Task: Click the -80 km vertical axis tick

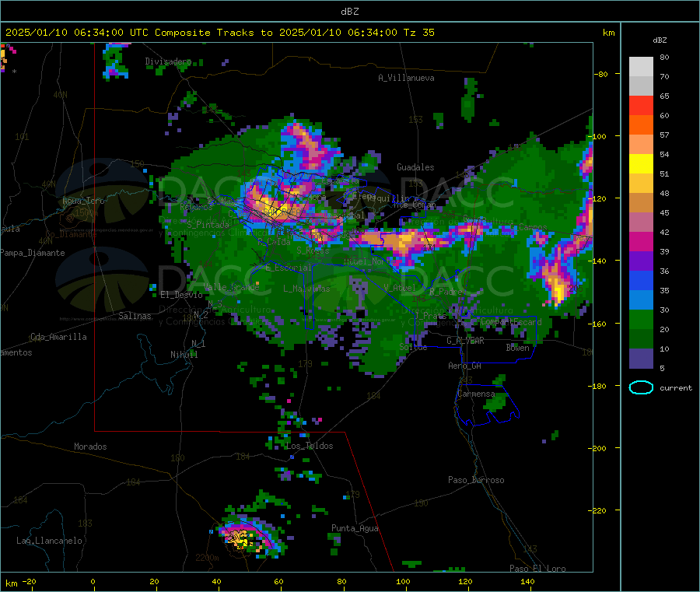Action: 601,74
